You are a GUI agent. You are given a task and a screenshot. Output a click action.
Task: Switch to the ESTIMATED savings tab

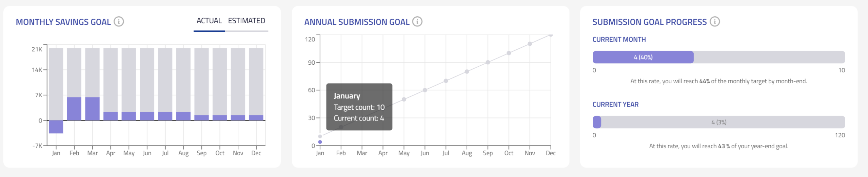(x=246, y=21)
